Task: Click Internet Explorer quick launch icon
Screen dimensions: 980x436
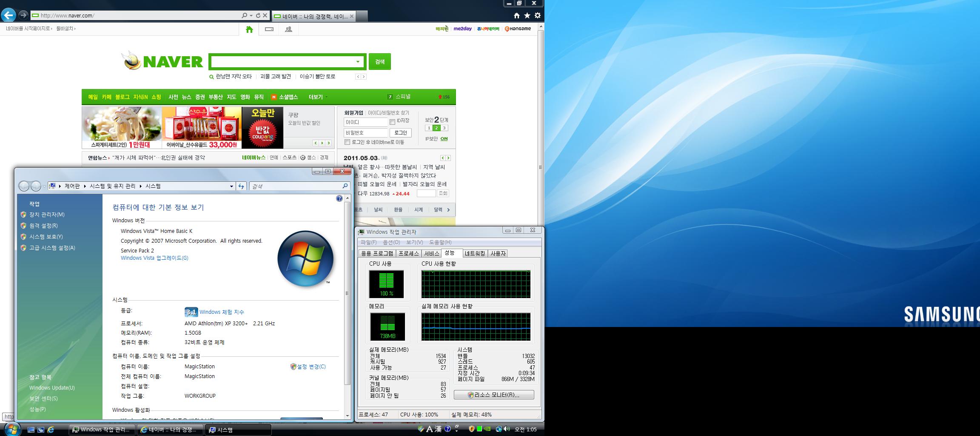Action: [x=51, y=430]
